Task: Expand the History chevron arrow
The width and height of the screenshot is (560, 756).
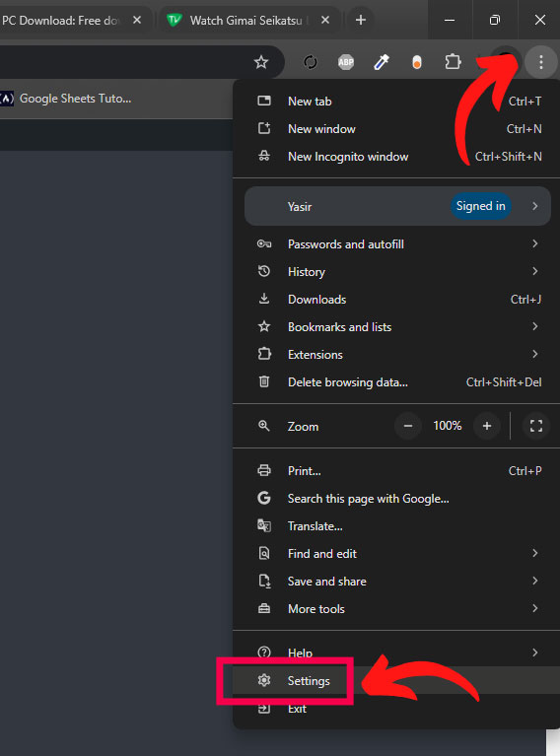Action: pyautogui.click(x=535, y=271)
